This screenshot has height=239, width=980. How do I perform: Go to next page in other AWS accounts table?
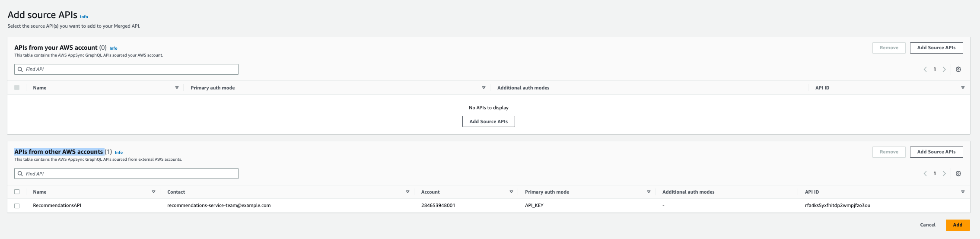click(944, 174)
